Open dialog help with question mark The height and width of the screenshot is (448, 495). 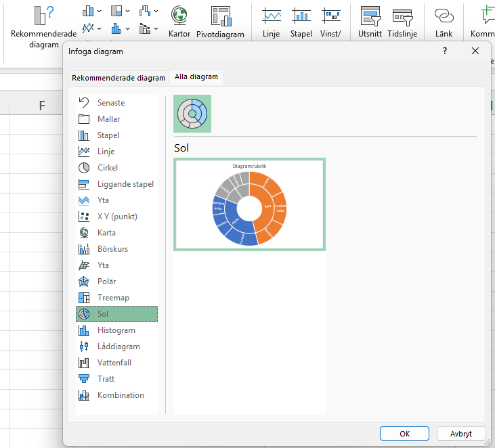click(445, 51)
